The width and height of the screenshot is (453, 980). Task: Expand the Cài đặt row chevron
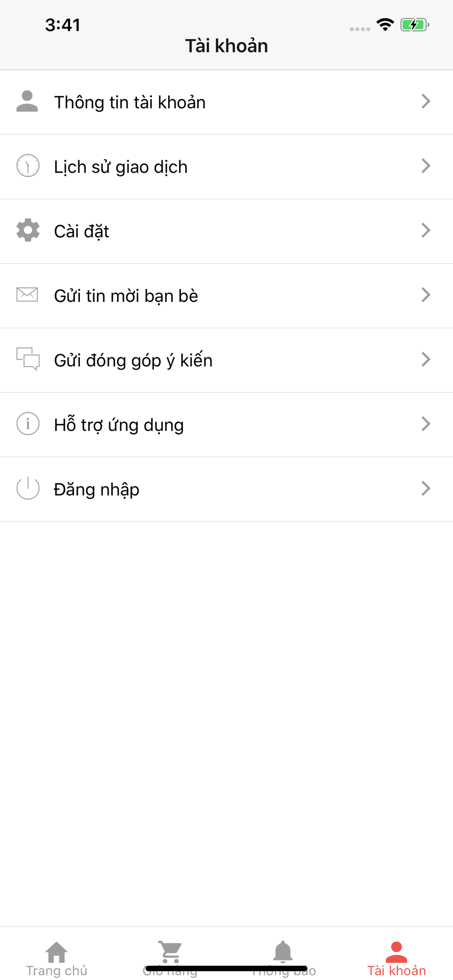426,230
